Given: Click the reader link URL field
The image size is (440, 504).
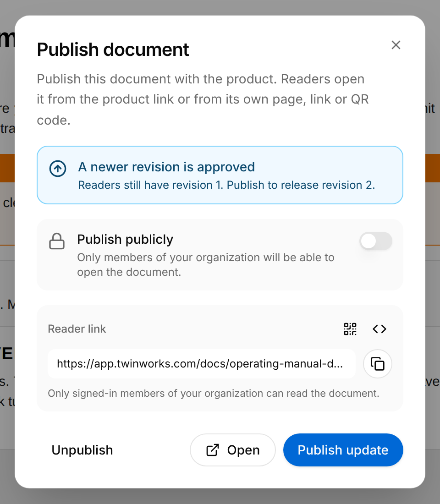Looking at the screenshot, I should tap(202, 364).
